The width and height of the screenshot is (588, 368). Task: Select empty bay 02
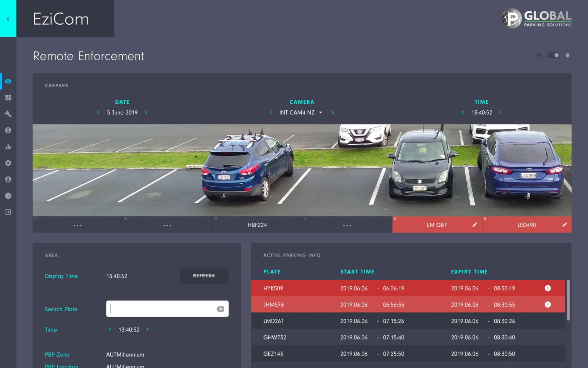(x=168, y=224)
